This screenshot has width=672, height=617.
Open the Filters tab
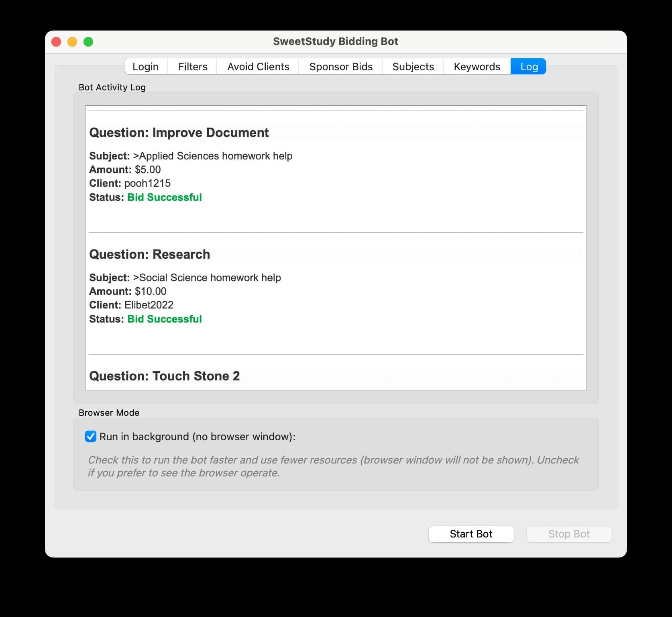[193, 67]
